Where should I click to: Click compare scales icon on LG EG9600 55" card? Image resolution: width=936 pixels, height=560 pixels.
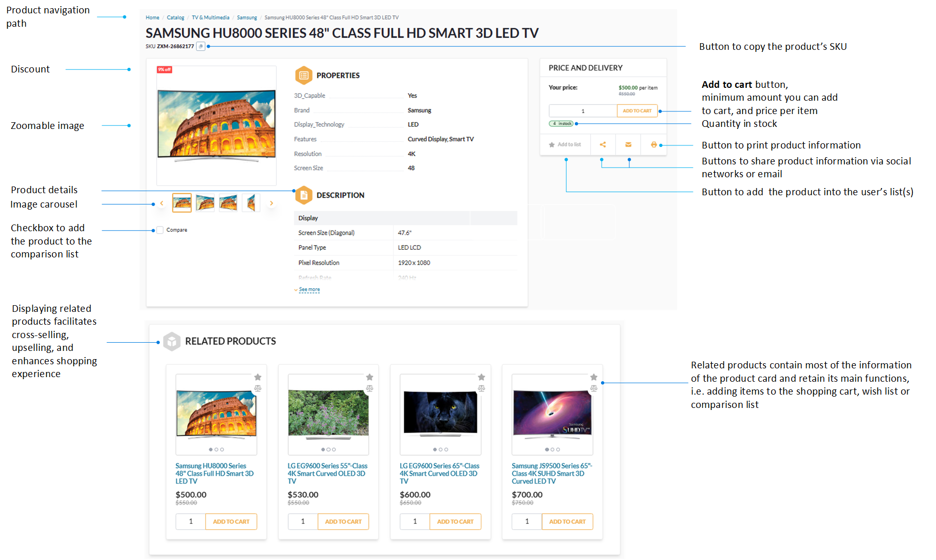[369, 388]
